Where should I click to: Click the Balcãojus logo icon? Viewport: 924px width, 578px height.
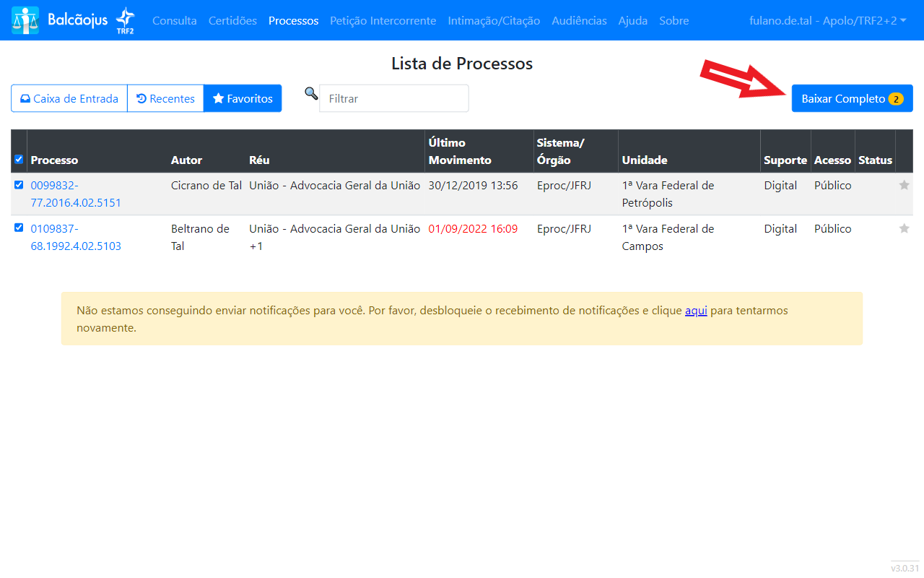[x=25, y=21]
